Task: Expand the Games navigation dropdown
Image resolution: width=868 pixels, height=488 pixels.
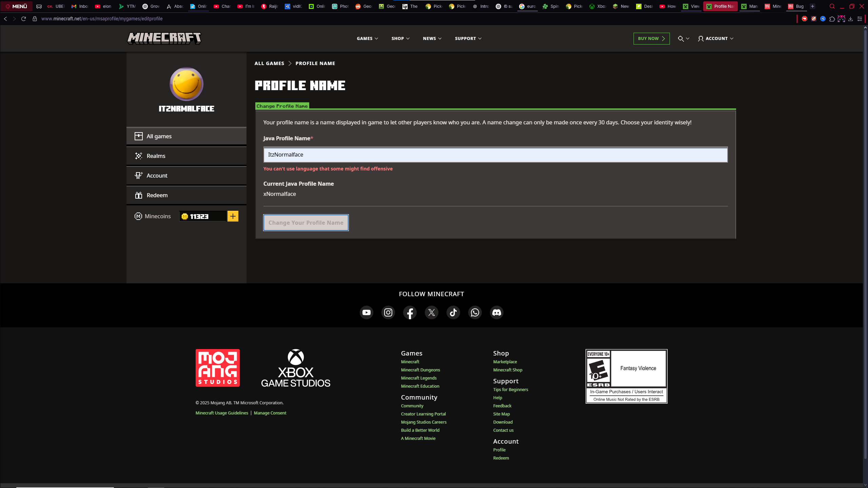Action: 367,39
